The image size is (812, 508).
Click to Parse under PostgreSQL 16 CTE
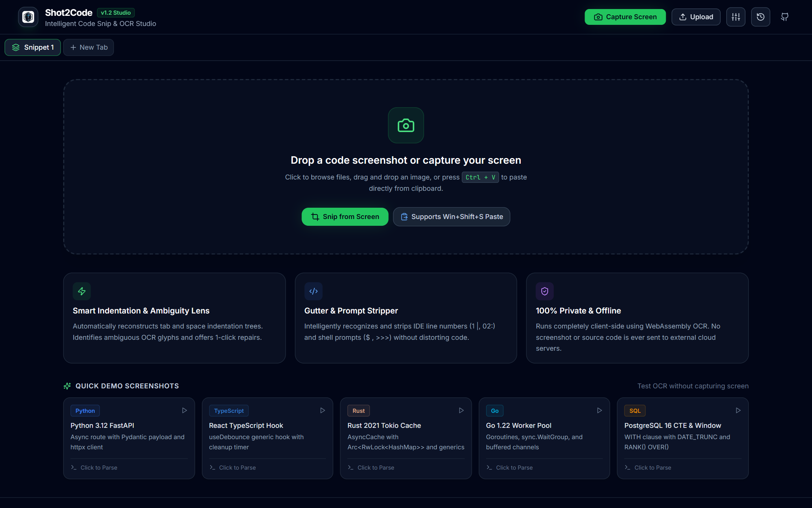pyautogui.click(x=648, y=468)
